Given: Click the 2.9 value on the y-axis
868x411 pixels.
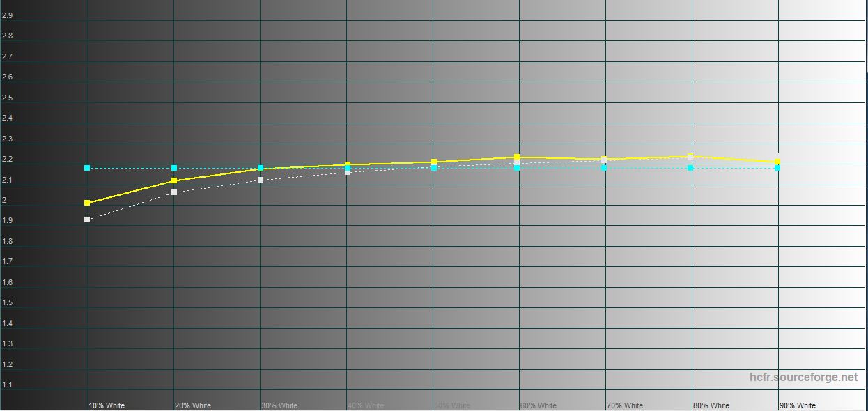Looking at the screenshot, I should tap(7, 15).
